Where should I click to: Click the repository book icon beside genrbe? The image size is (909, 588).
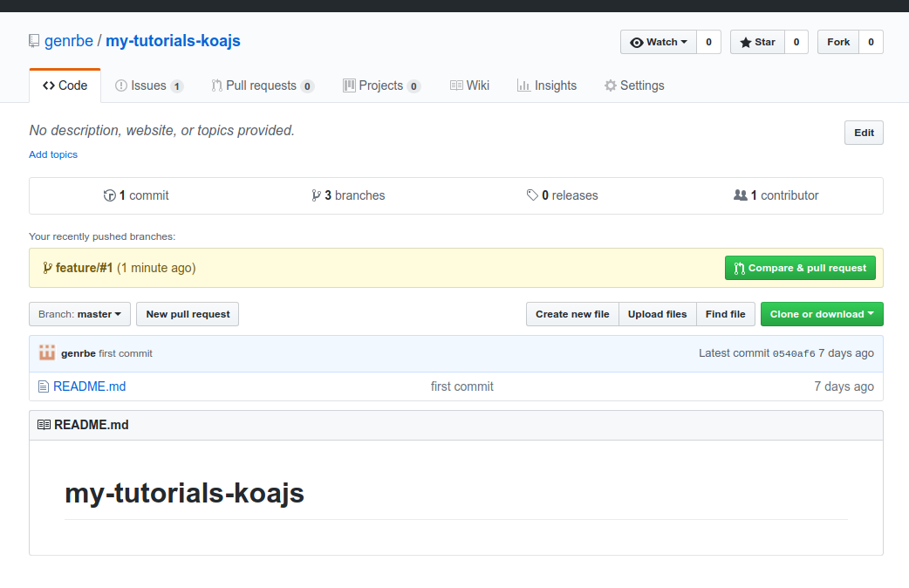pyautogui.click(x=34, y=41)
